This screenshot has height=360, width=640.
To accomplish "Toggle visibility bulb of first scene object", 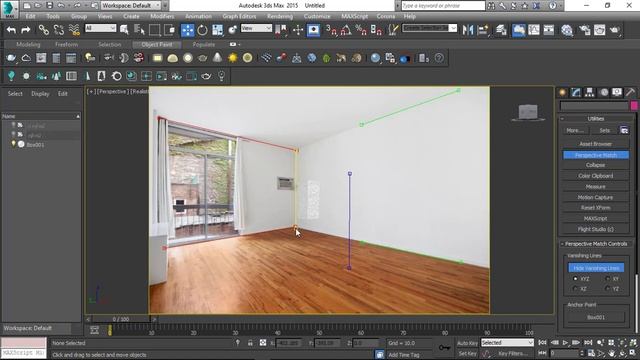I will 13,125.
